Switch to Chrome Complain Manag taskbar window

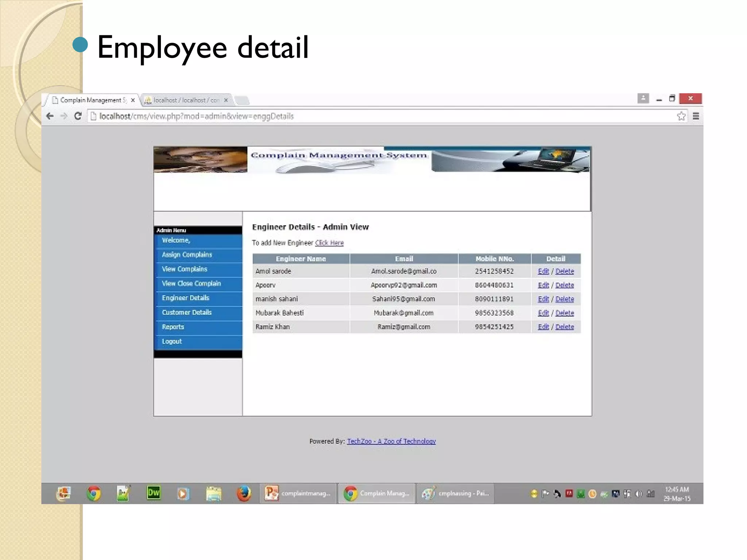[x=377, y=494]
